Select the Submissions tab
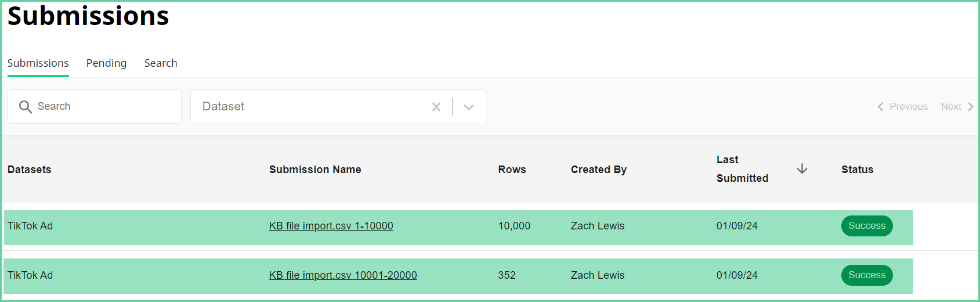 point(38,63)
